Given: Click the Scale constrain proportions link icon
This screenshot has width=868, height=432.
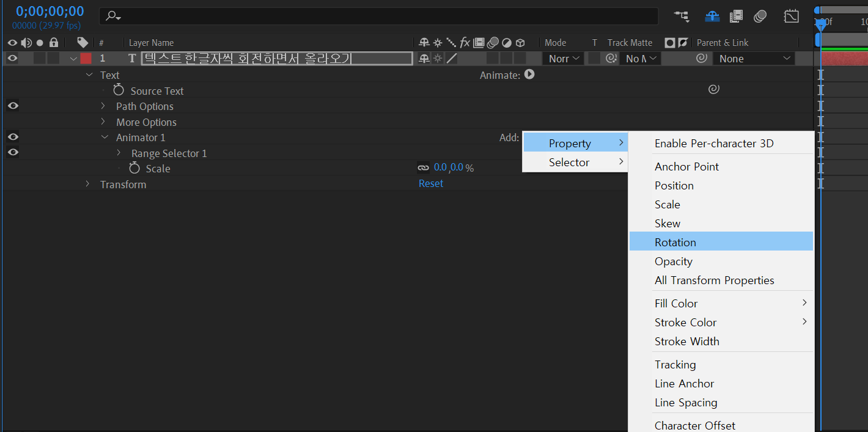Looking at the screenshot, I should click(423, 167).
